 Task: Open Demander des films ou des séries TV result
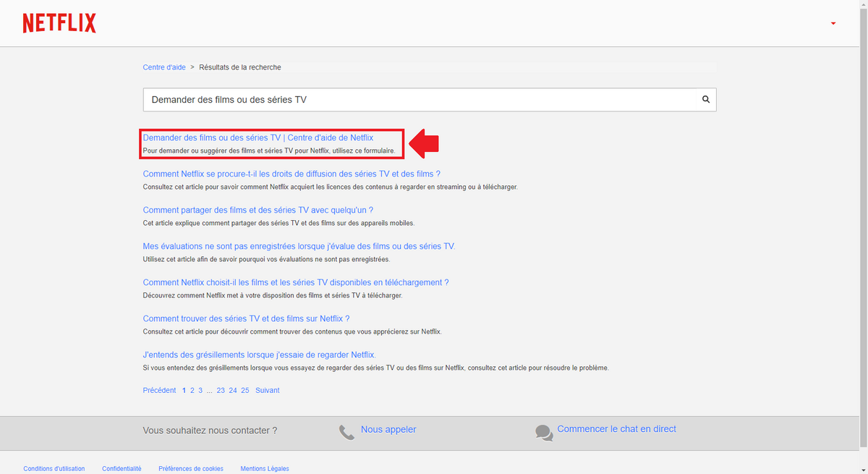click(258, 137)
